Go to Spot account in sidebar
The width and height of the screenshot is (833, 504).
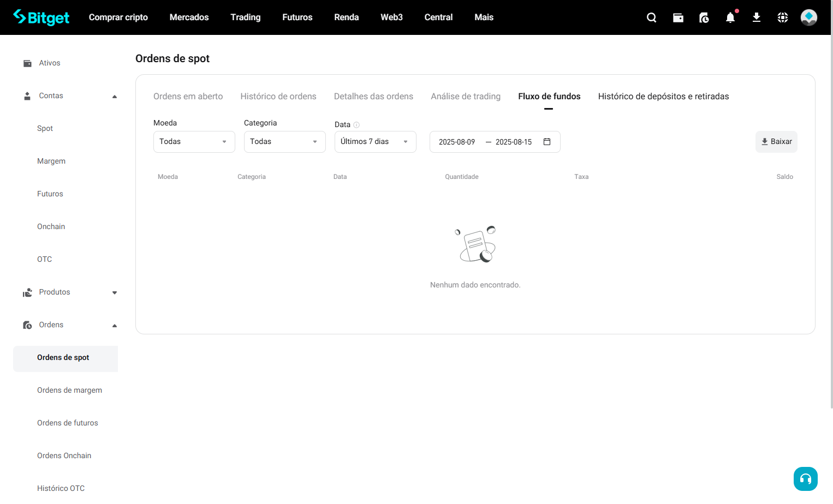(45, 129)
